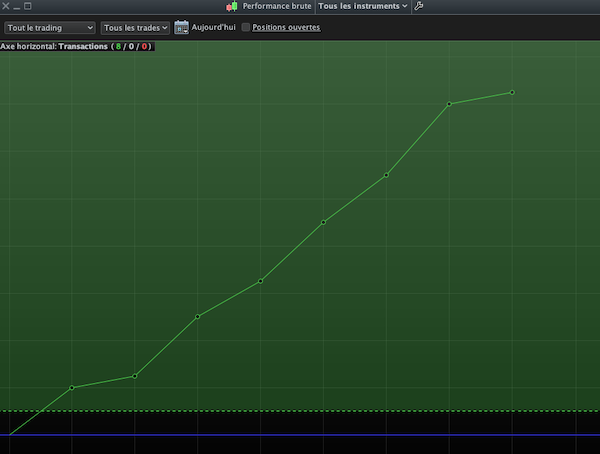Close the performance window with X
This screenshot has width=600, height=454.
[x=6, y=6]
